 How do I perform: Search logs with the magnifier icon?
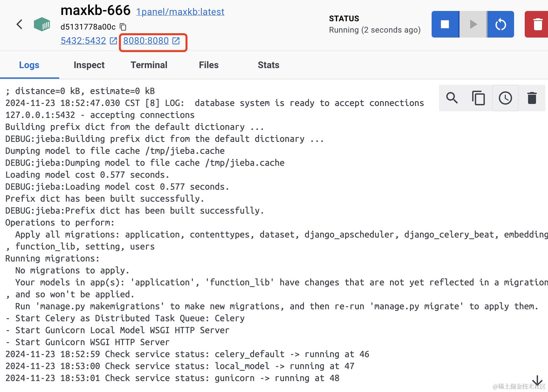pyautogui.click(x=452, y=98)
